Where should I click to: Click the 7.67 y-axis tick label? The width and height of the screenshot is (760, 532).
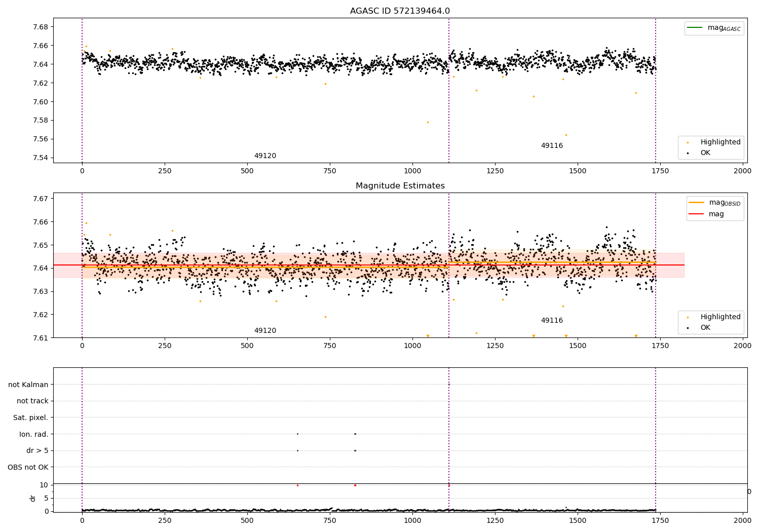pos(40,199)
